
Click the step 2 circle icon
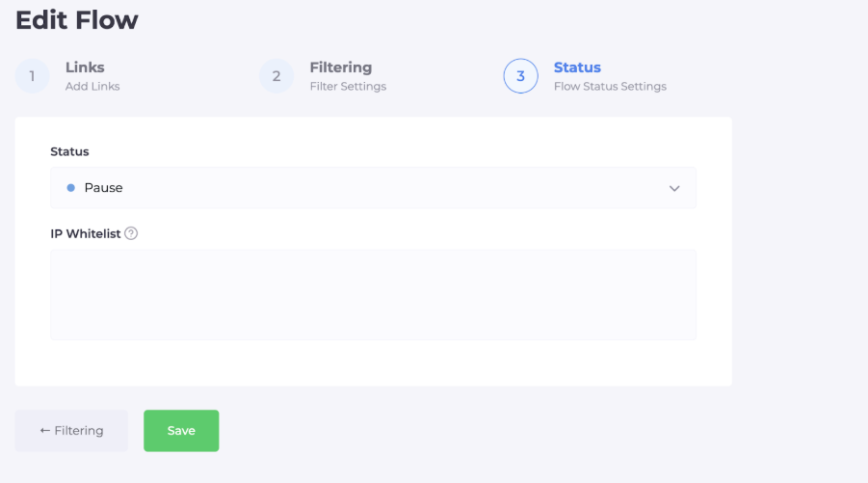tap(276, 76)
